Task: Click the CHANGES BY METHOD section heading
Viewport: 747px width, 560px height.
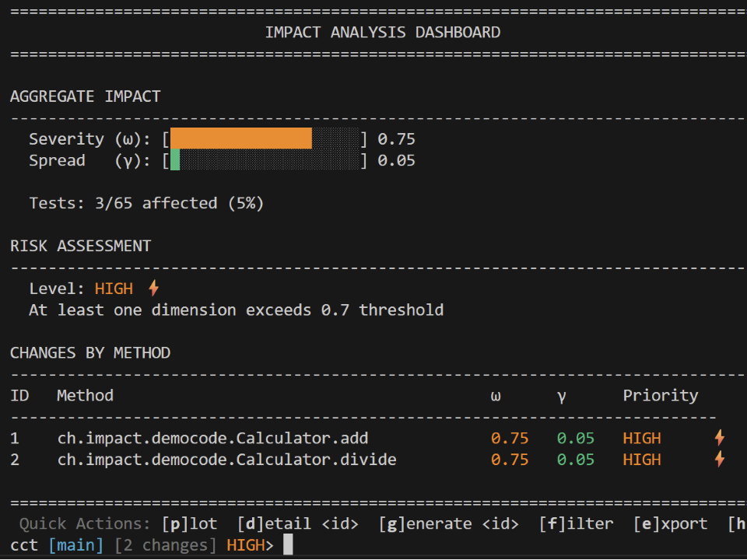Action: (90, 353)
